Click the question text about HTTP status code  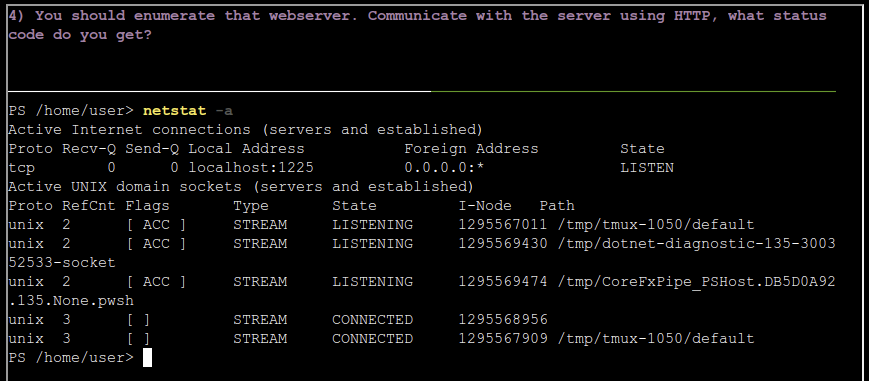tap(417, 25)
